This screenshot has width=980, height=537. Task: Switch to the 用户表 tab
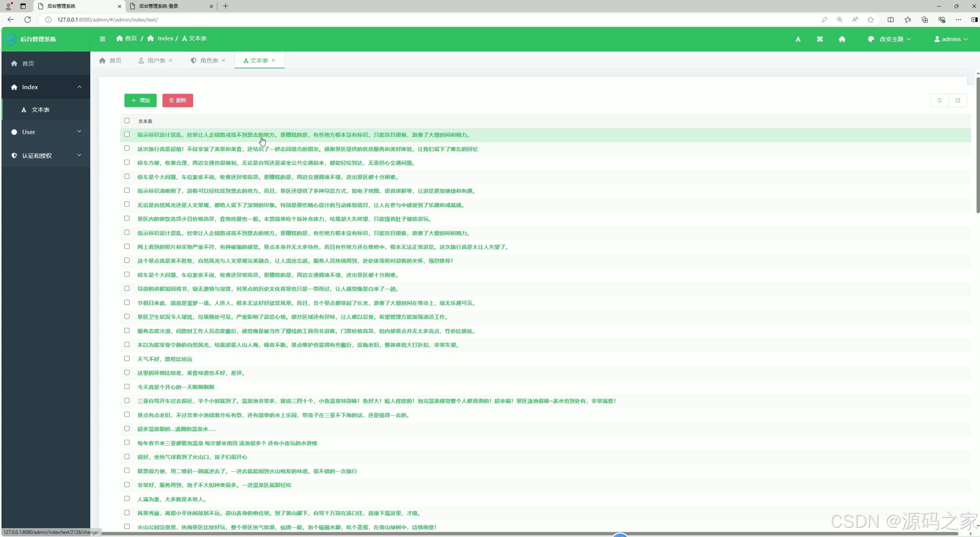(156, 60)
